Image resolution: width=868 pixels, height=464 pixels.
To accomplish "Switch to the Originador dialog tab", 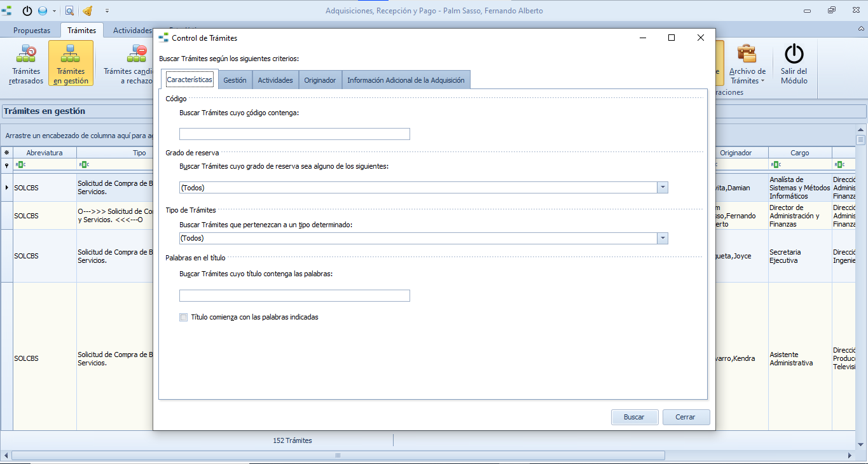I will [320, 80].
